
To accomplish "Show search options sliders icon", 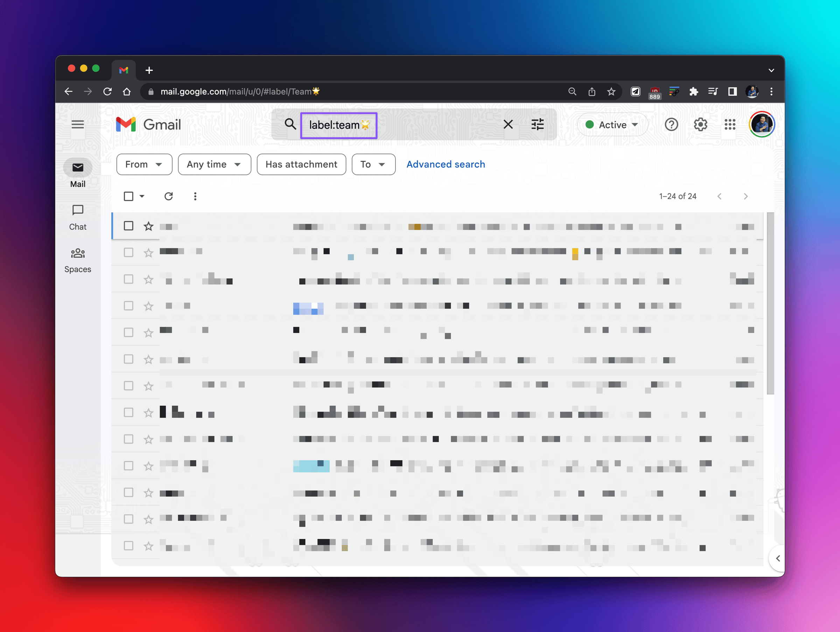I will tap(537, 125).
